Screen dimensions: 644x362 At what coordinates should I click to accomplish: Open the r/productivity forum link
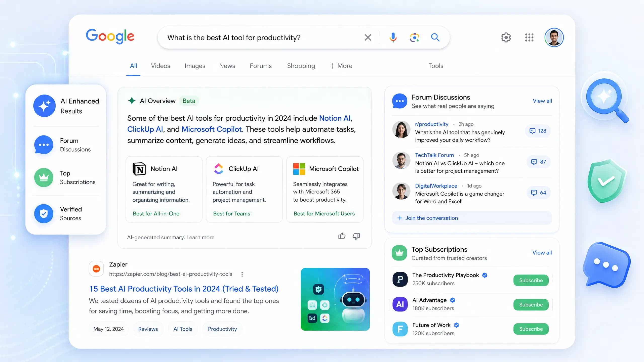(x=431, y=124)
